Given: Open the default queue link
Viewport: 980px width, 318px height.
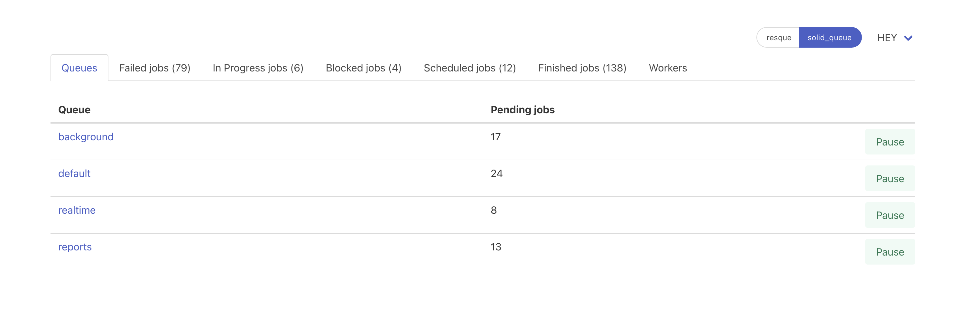Looking at the screenshot, I should tap(74, 174).
